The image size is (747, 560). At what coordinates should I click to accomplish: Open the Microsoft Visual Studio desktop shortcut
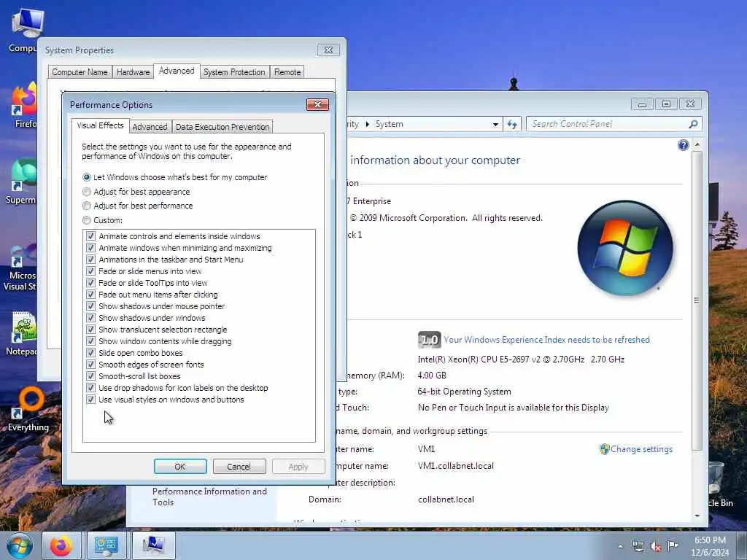coord(21,267)
